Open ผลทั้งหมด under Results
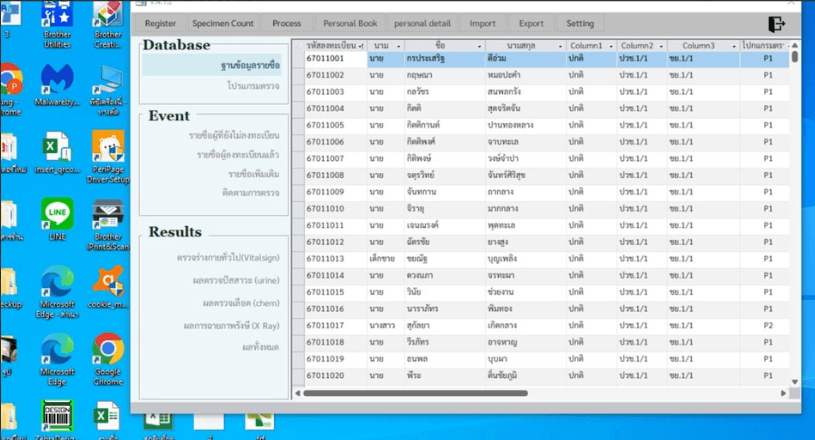815x440 pixels. click(260, 347)
